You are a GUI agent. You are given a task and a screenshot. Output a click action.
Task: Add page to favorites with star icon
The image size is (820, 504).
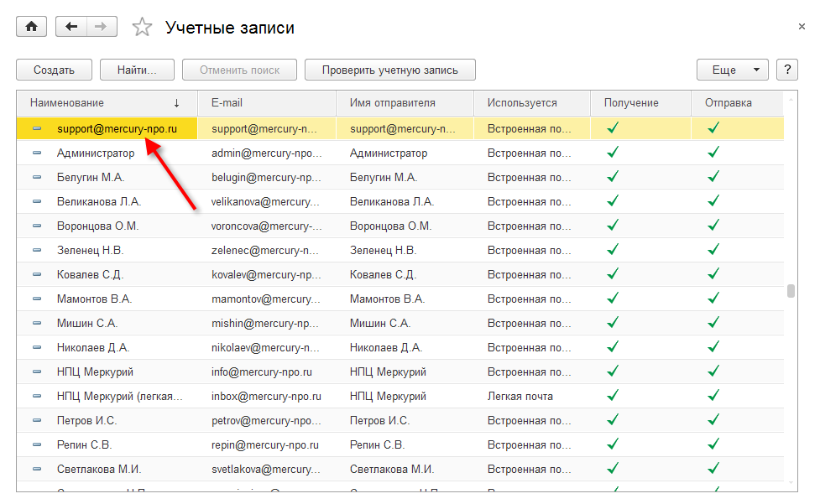(x=142, y=28)
